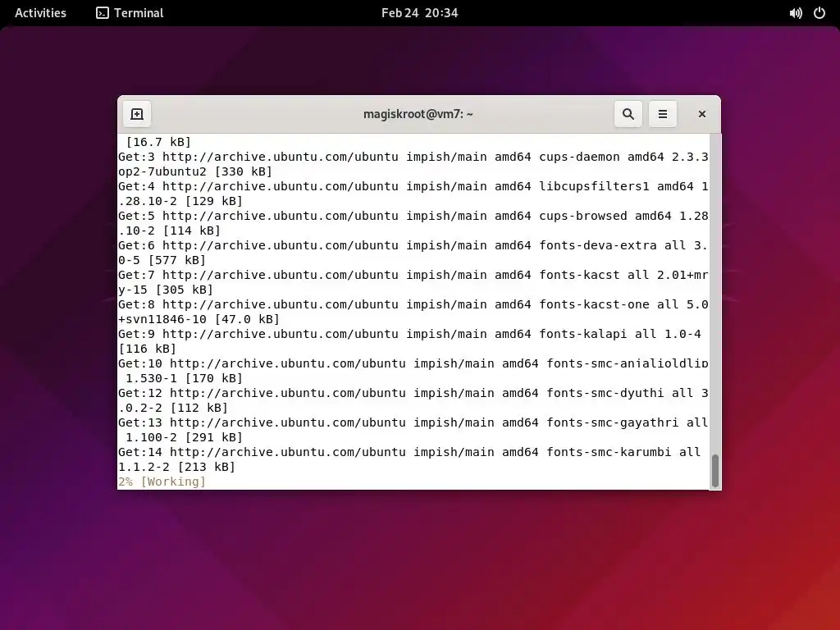Open Activities overview
The height and width of the screenshot is (630, 840).
tap(41, 13)
